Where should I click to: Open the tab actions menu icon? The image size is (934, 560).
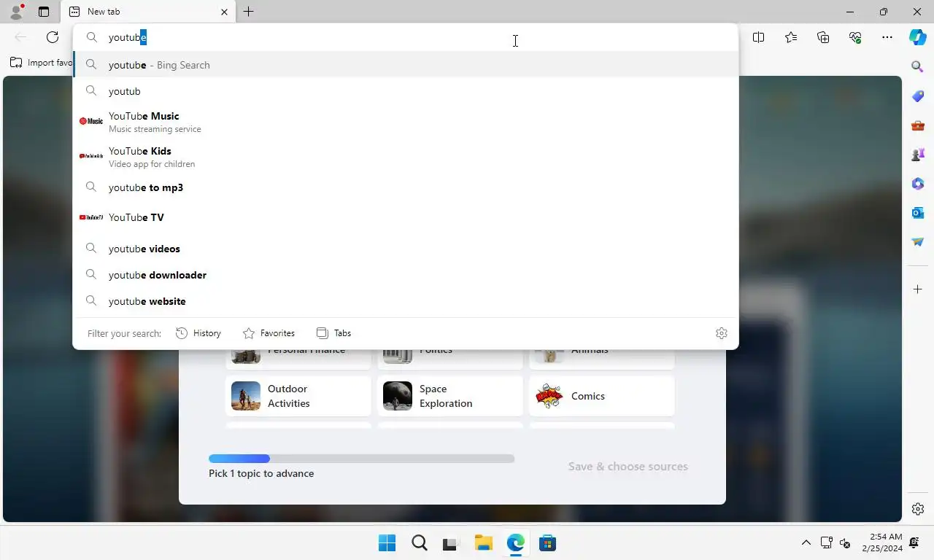(44, 12)
